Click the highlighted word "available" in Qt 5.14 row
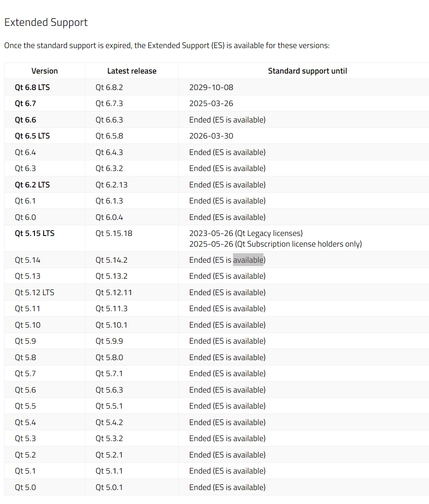 [x=248, y=260]
